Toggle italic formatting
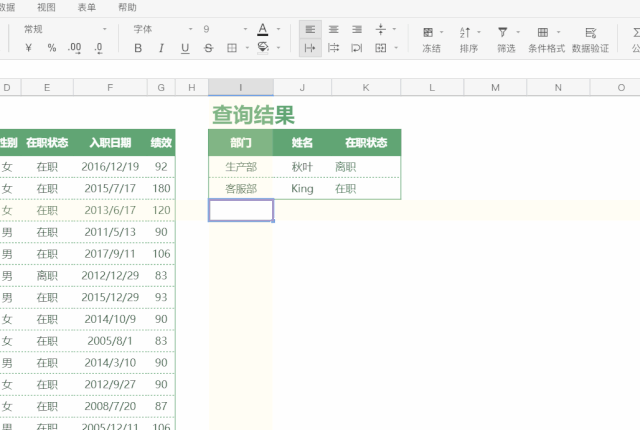The width and height of the screenshot is (640, 430). pyautogui.click(x=162, y=48)
